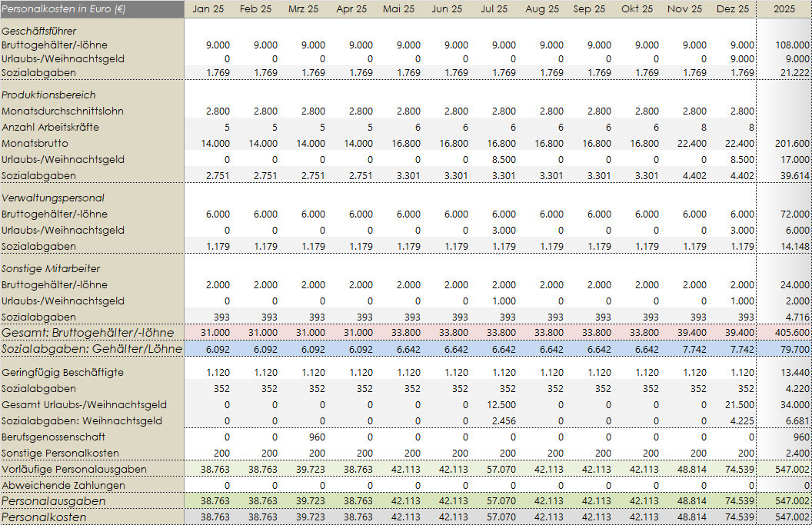Click the 'Gesamt Urlaubs-/Weihnachtsgeld' row label
This screenshot has height=525, width=812.
[x=84, y=404]
